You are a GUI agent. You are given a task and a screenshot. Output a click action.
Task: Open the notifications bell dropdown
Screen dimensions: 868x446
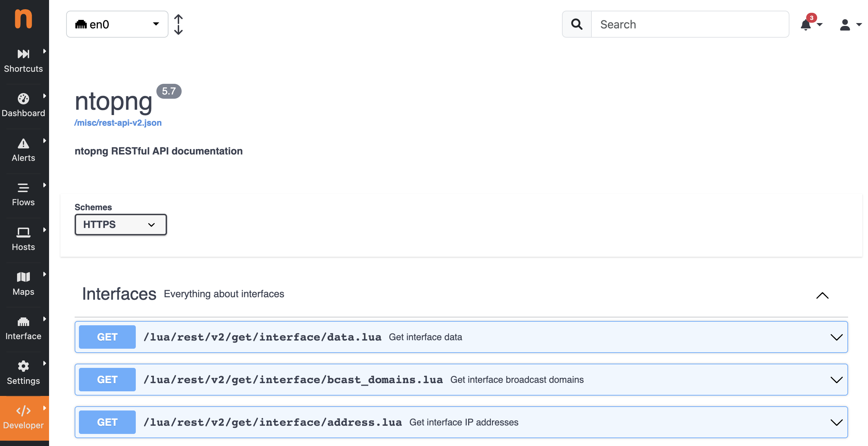811,25
